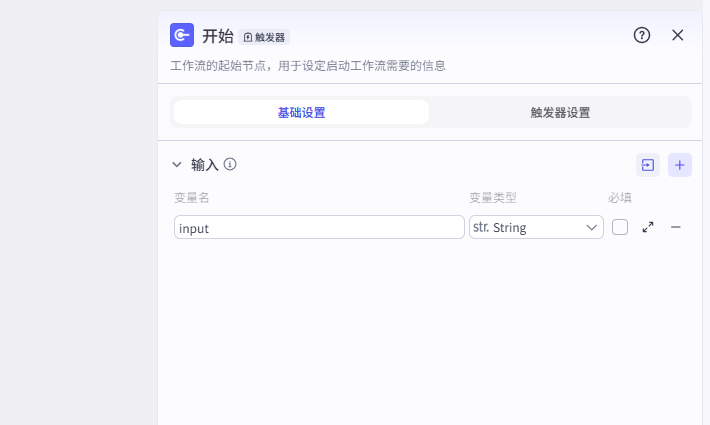Click the 变量类型 column header

(x=492, y=197)
